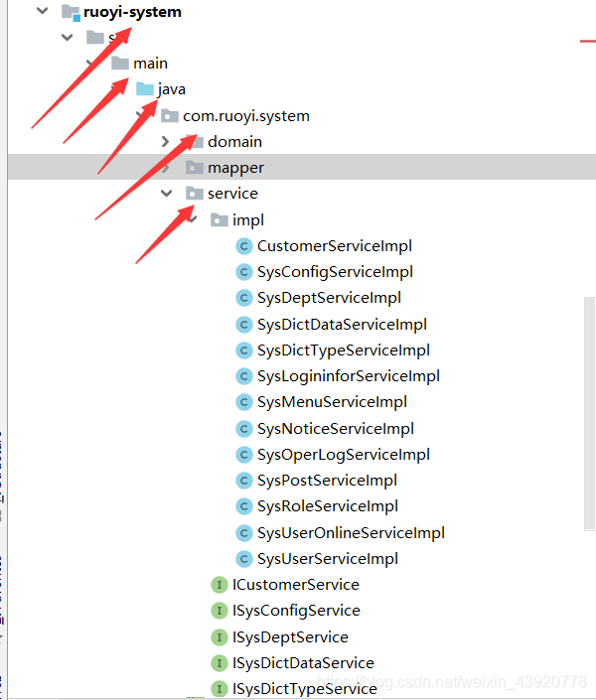Click the SysOperLogServiceImpl class icon
This screenshot has width=596, height=700.
click(244, 455)
